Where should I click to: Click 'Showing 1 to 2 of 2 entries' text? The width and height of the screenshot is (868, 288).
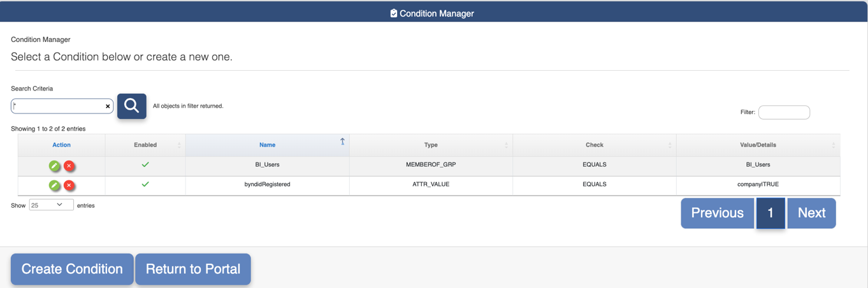pos(48,129)
